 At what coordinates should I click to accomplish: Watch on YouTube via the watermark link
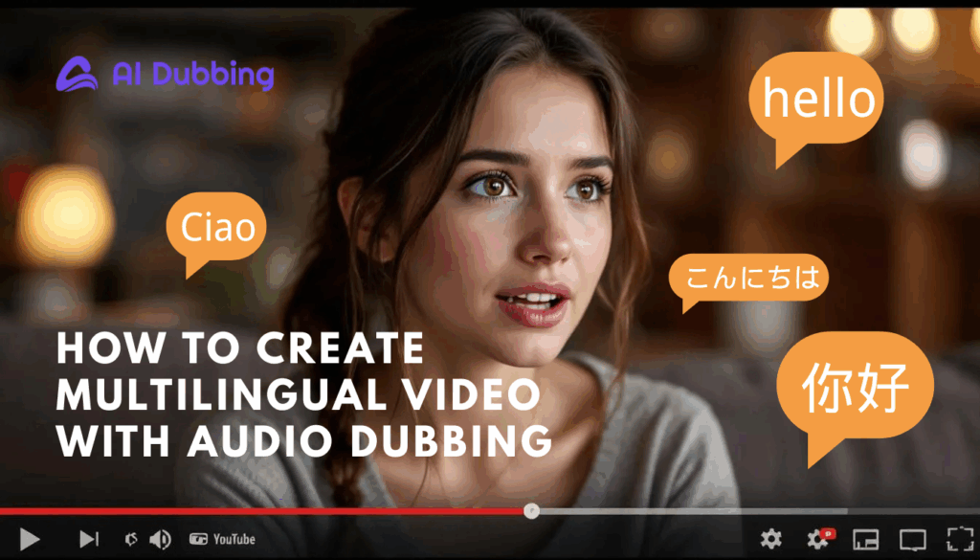(x=222, y=538)
